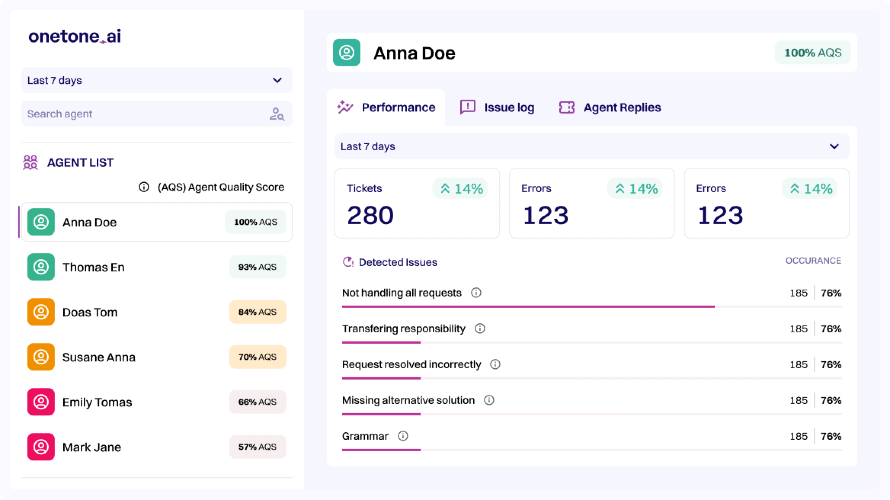890x500 pixels.
Task: Click Anna Doe's green avatar in header
Action: [x=346, y=53]
